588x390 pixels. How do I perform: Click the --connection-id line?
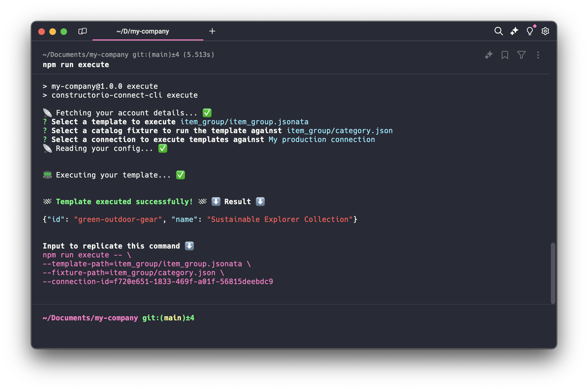(158, 282)
